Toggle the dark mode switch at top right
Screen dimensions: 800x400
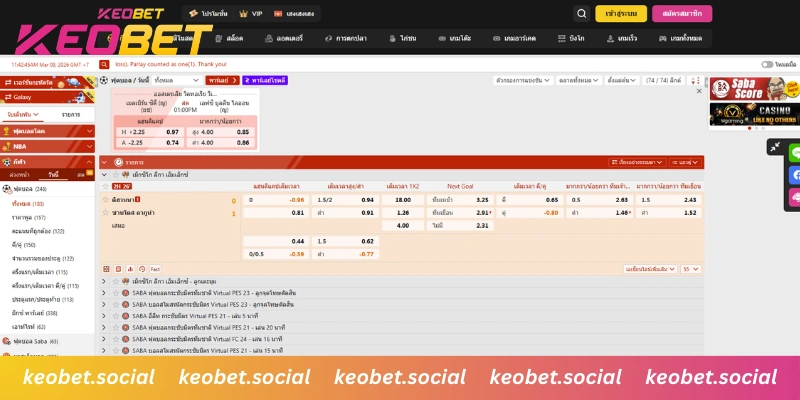tap(767, 64)
